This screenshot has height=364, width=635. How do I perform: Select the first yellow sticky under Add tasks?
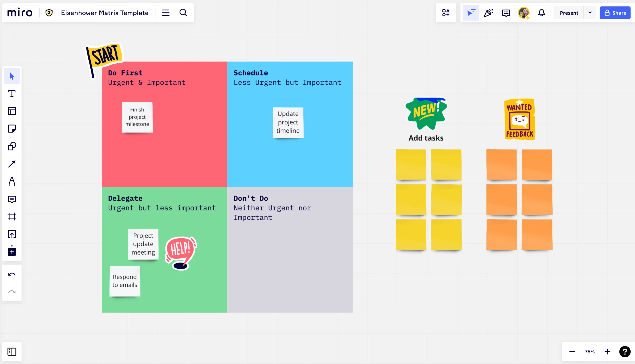tap(411, 164)
